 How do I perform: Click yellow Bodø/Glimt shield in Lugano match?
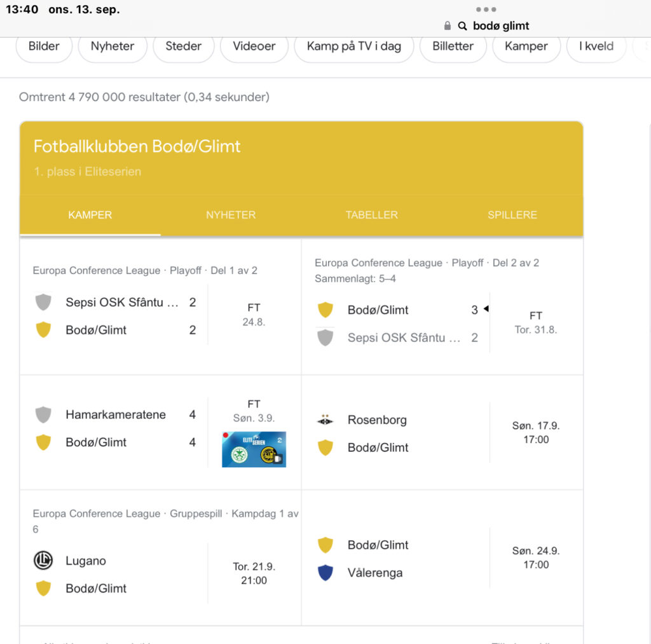click(x=43, y=588)
